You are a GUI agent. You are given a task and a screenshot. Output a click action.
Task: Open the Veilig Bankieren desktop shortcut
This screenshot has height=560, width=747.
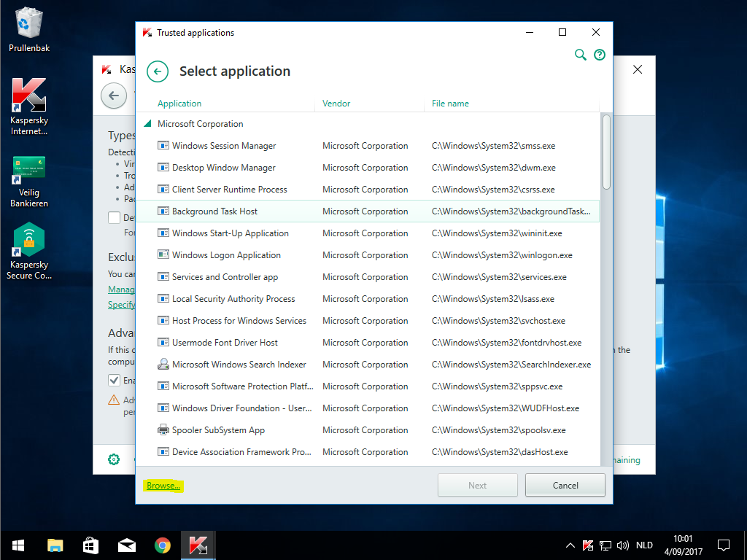click(29, 182)
